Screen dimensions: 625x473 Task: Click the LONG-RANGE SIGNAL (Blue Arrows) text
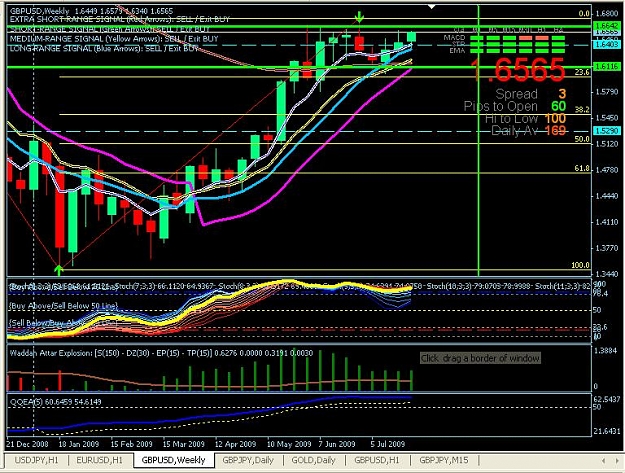(x=104, y=49)
